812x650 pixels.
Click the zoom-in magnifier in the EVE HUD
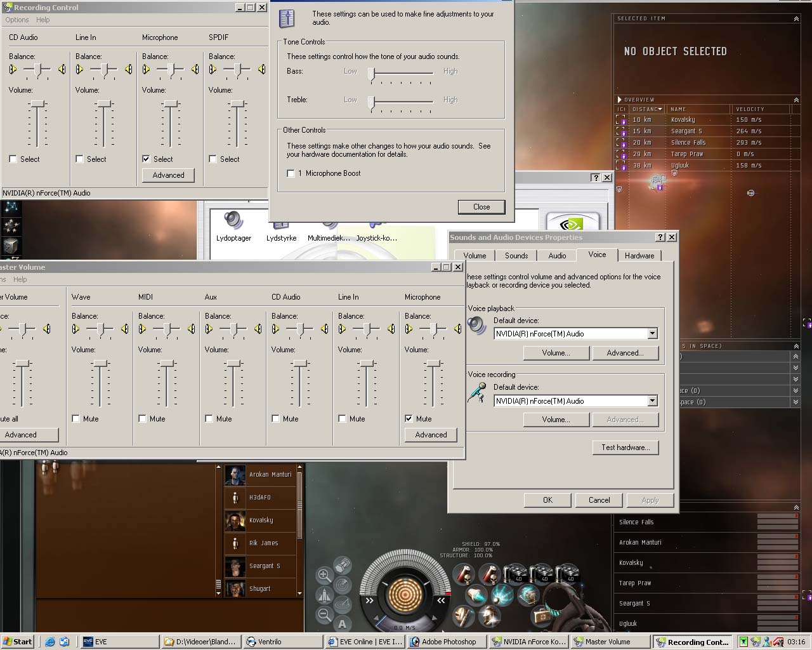point(324,576)
